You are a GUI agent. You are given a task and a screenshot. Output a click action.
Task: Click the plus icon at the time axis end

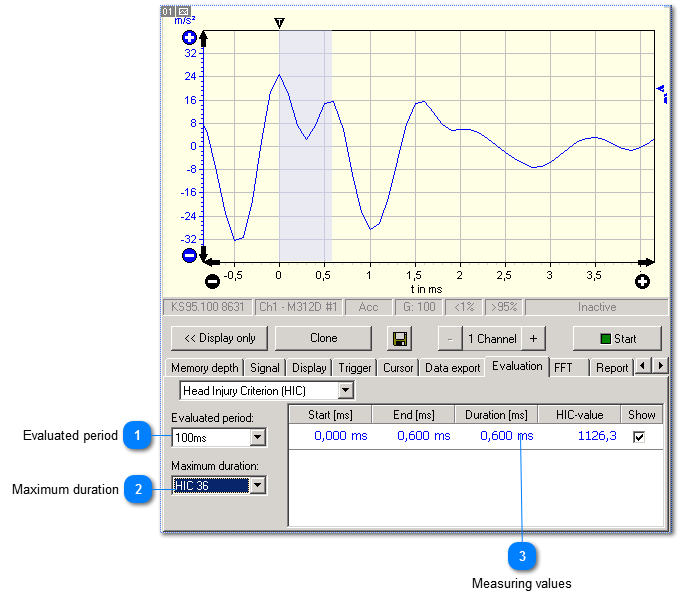pos(643,282)
